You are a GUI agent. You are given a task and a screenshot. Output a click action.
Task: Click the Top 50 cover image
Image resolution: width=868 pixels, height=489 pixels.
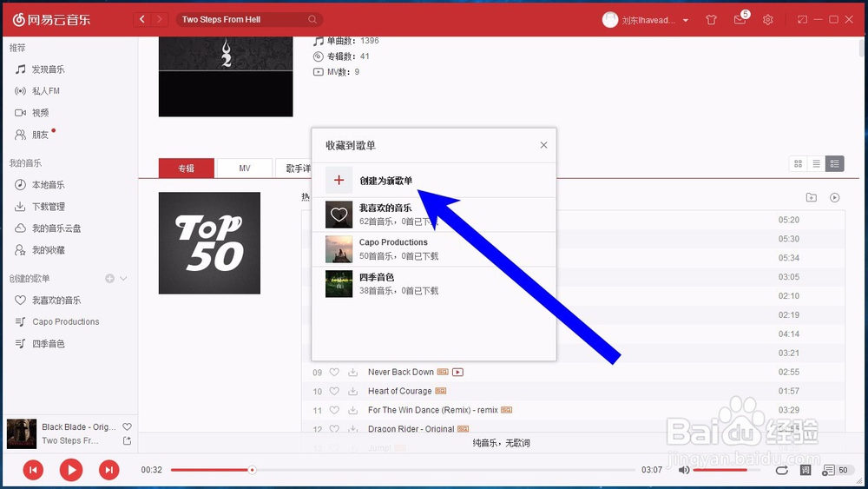(209, 243)
